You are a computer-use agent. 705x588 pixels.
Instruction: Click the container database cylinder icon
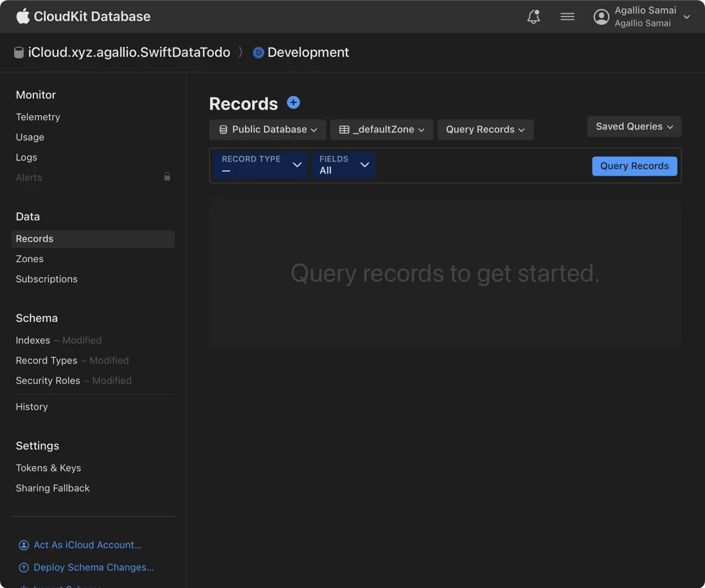[x=19, y=53]
